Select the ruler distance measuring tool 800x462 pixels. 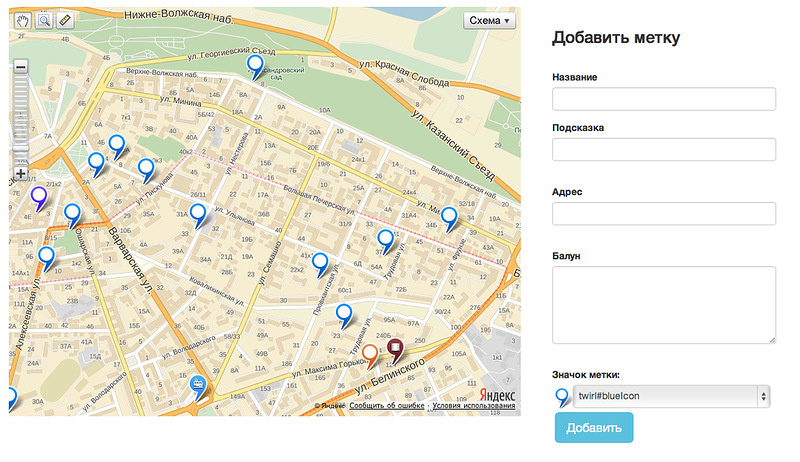click(x=65, y=20)
